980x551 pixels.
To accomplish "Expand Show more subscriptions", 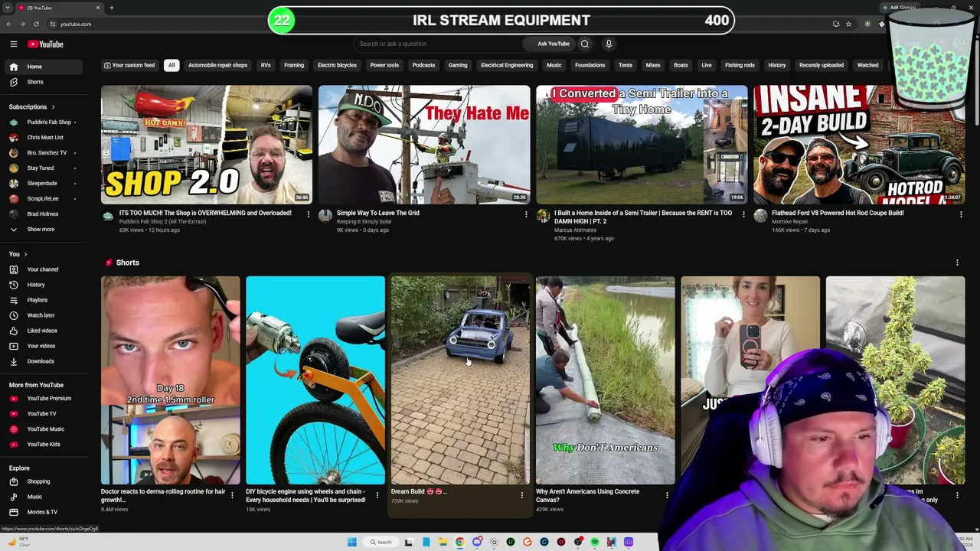I will click(43, 229).
